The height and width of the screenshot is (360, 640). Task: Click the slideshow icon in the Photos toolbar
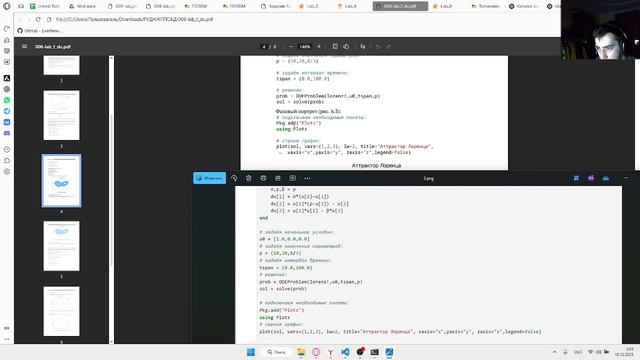278,178
